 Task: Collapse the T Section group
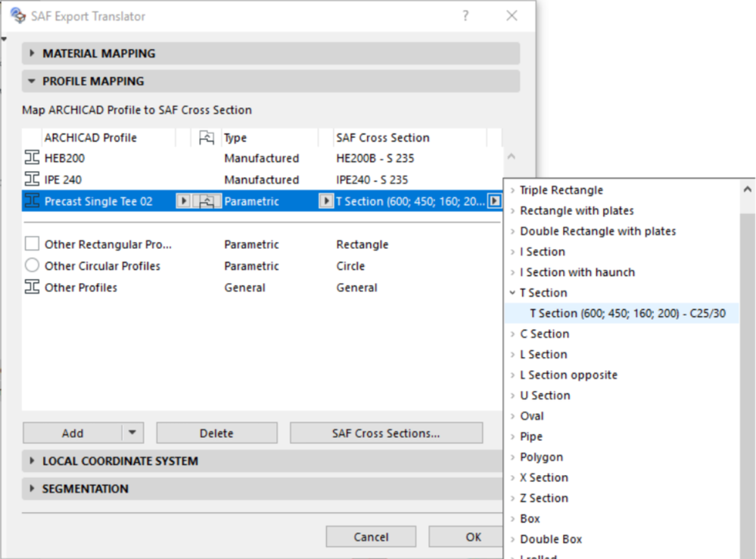coord(512,293)
